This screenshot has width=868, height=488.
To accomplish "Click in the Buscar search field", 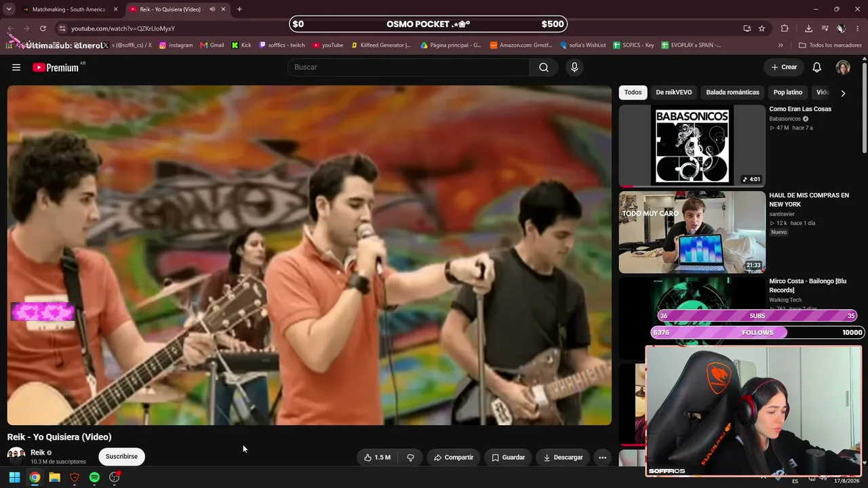I will pyautogui.click(x=408, y=67).
